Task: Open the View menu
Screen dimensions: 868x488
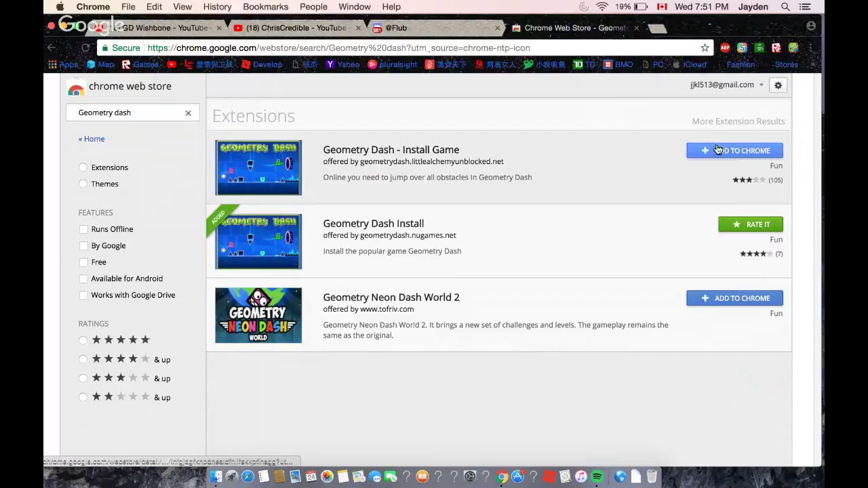Action: [182, 7]
